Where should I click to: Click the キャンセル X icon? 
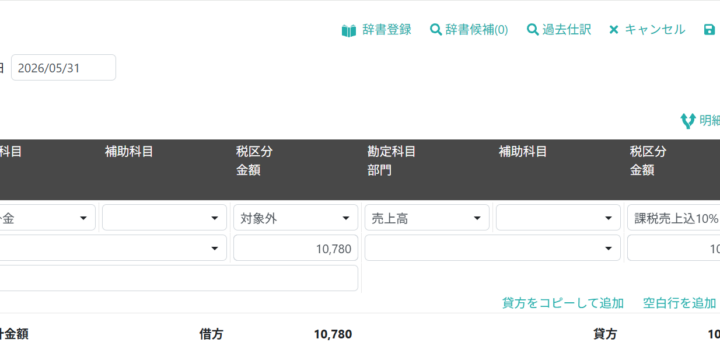click(x=613, y=30)
